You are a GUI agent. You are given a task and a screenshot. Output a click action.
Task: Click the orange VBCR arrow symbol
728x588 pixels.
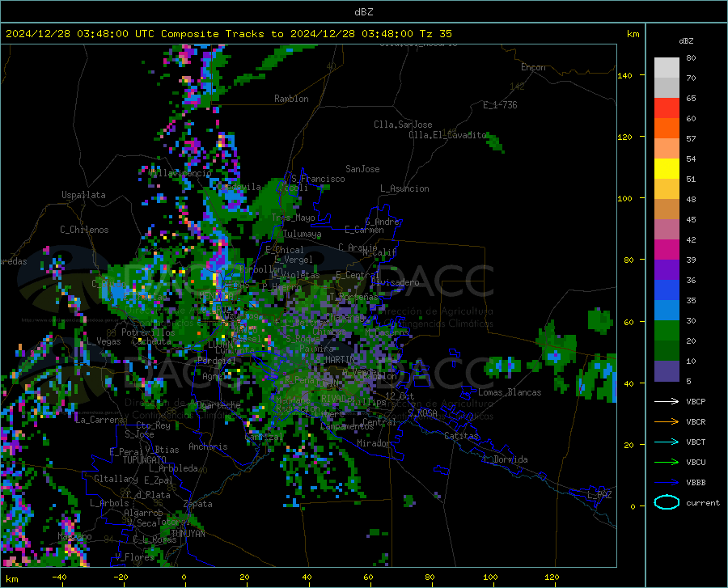667,422
